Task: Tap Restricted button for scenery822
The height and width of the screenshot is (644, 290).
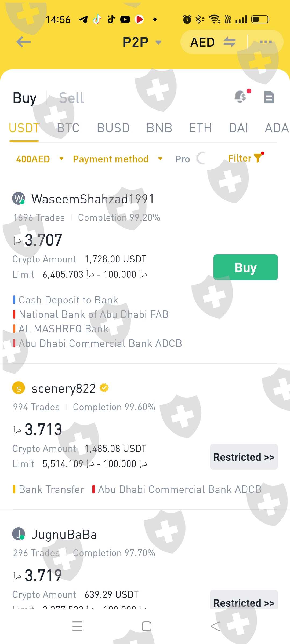Action: (244, 457)
